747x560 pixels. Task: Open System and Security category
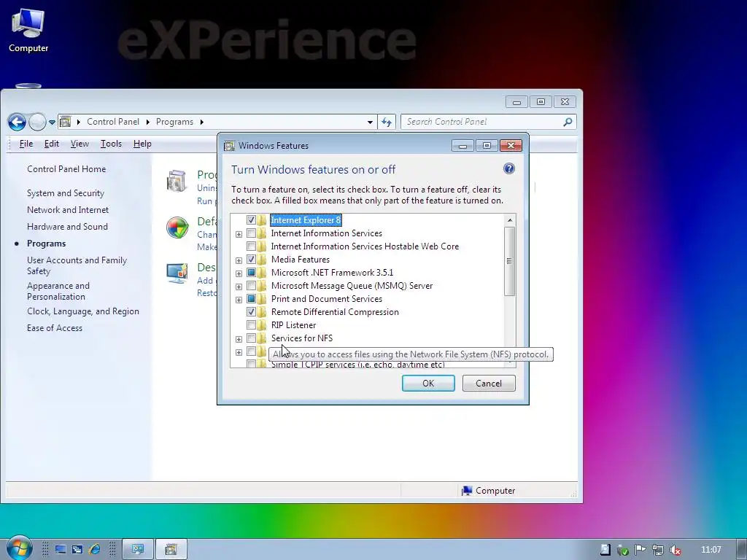[x=66, y=193]
